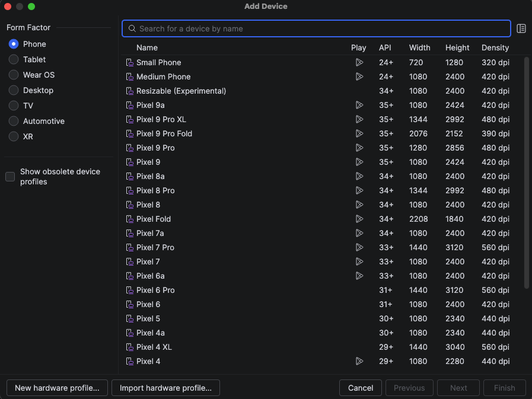The image size is (532, 399).
Task: Toggle the details side panel icon
Action: 521,28
